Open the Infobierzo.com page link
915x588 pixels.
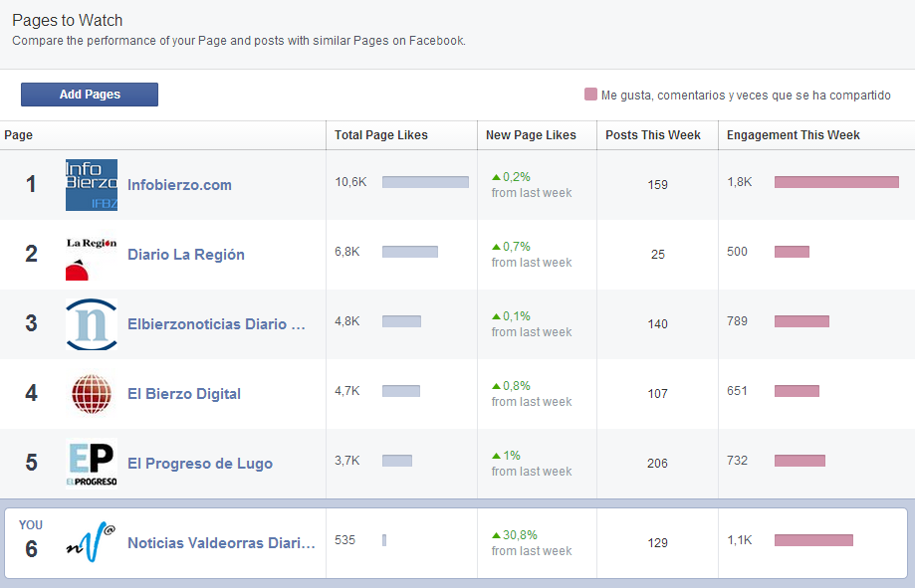click(179, 185)
